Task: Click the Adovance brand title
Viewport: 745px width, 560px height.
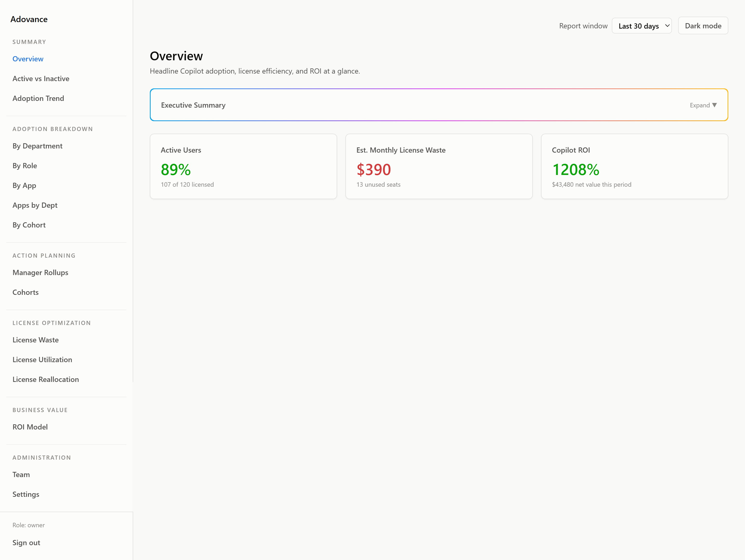Action: pyautogui.click(x=29, y=19)
